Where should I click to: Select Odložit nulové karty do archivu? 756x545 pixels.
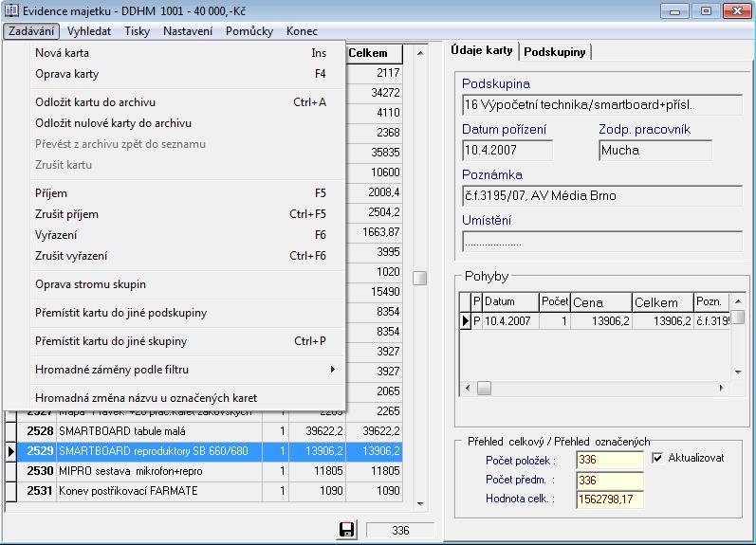[x=188, y=123]
